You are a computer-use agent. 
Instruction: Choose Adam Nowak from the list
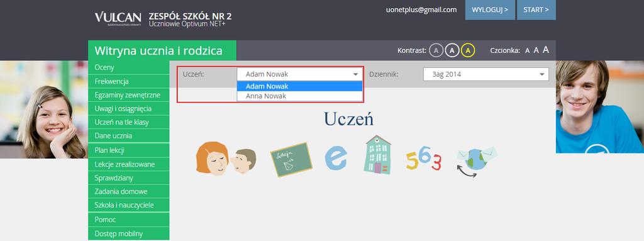click(300, 86)
